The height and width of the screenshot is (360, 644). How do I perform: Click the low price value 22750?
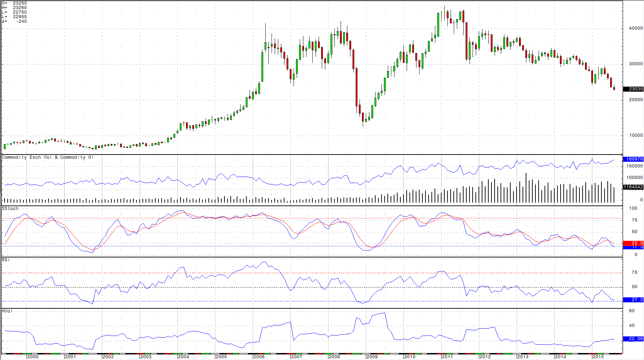tap(20, 12)
